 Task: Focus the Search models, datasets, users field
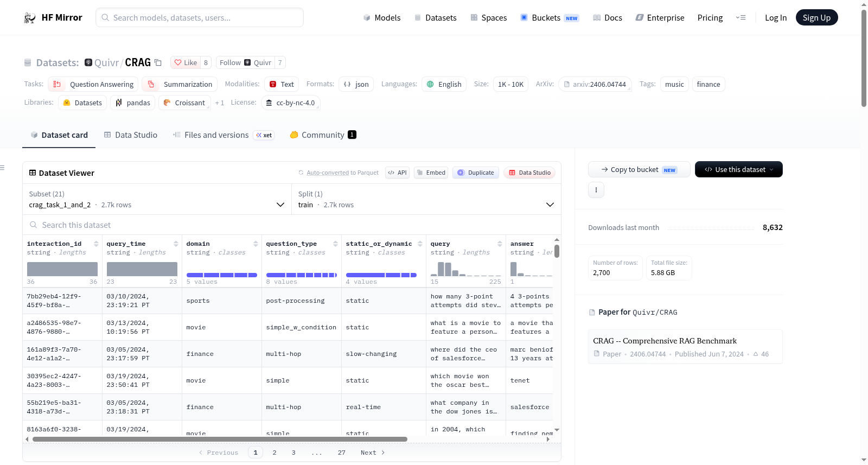click(x=200, y=17)
